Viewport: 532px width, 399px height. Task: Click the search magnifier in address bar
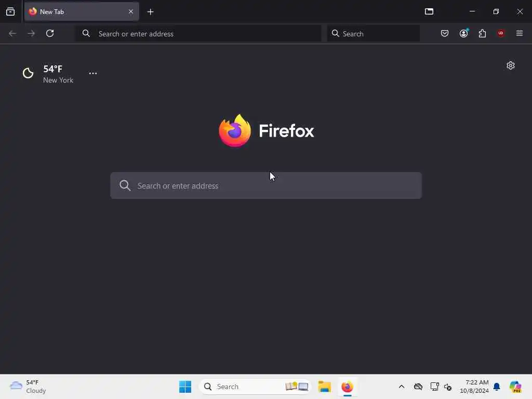tap(86, 33)
